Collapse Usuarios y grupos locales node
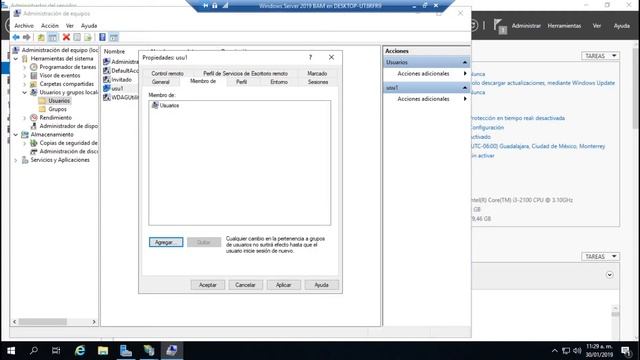 [x=24, y=93]
